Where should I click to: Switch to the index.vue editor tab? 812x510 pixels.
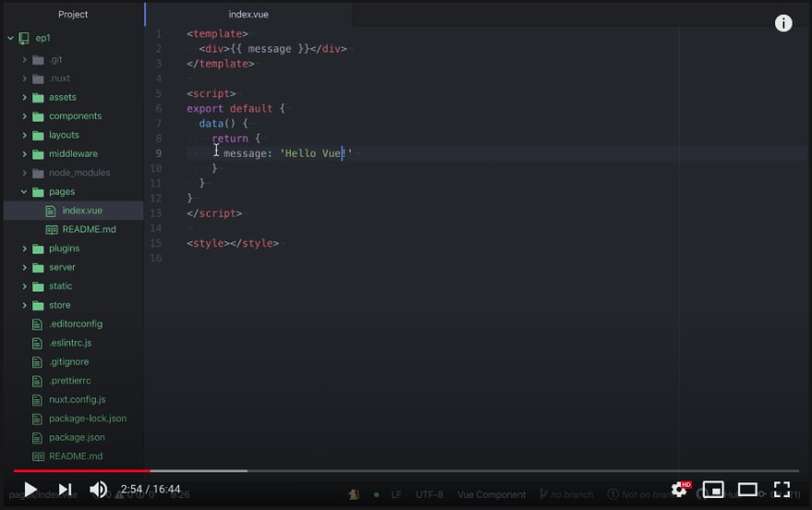point(248,15)
